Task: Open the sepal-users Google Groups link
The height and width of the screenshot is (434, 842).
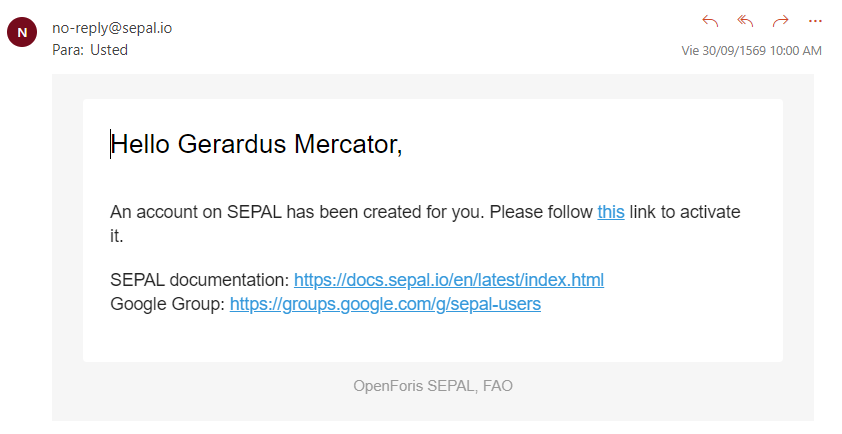Action: pos(385,304)
